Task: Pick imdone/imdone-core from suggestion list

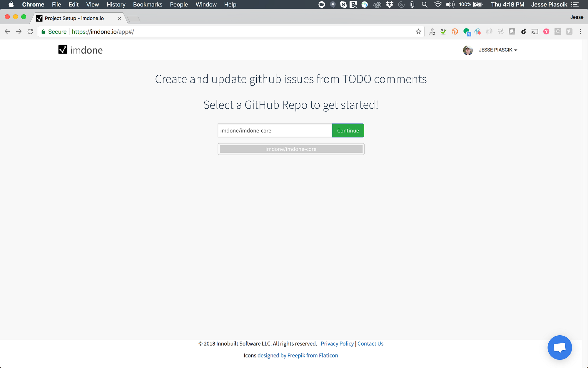Action: click(291, 149)
